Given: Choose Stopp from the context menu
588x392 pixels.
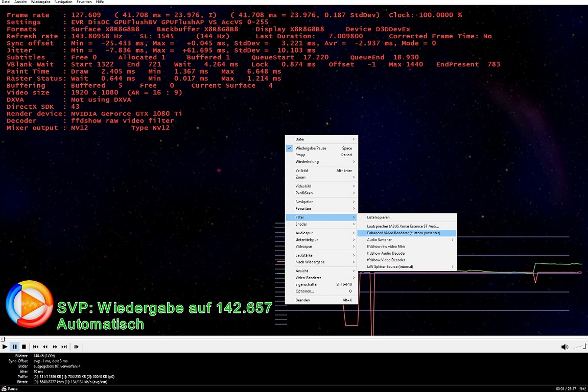Looking at the screenshot, I should (x=322, y=155).
